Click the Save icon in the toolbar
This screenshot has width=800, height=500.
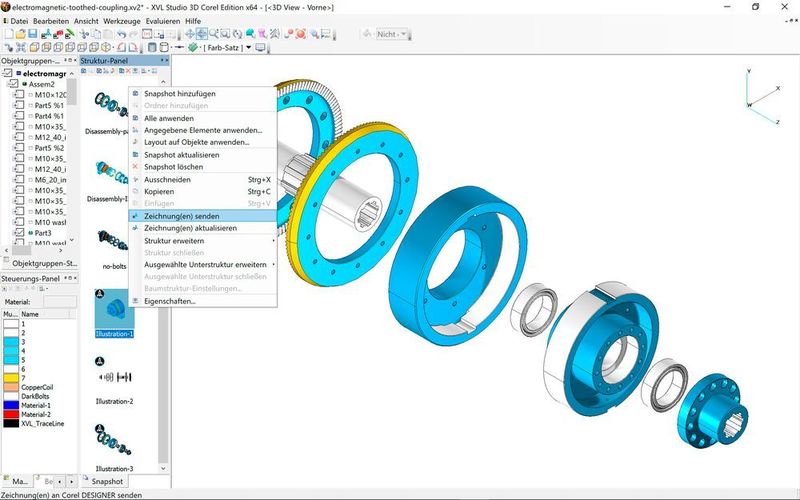[33, 34]
